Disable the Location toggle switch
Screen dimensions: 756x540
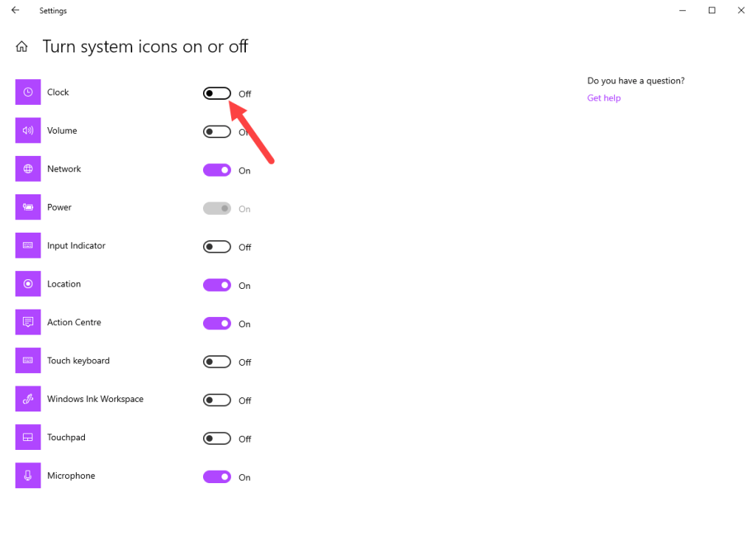tap(217, 285)
